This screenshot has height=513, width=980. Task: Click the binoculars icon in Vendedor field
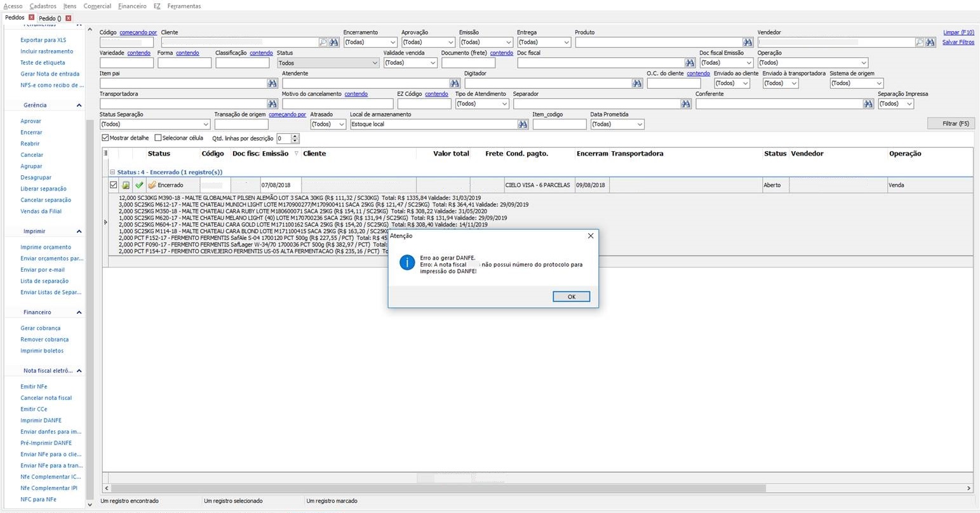point(930,43)
